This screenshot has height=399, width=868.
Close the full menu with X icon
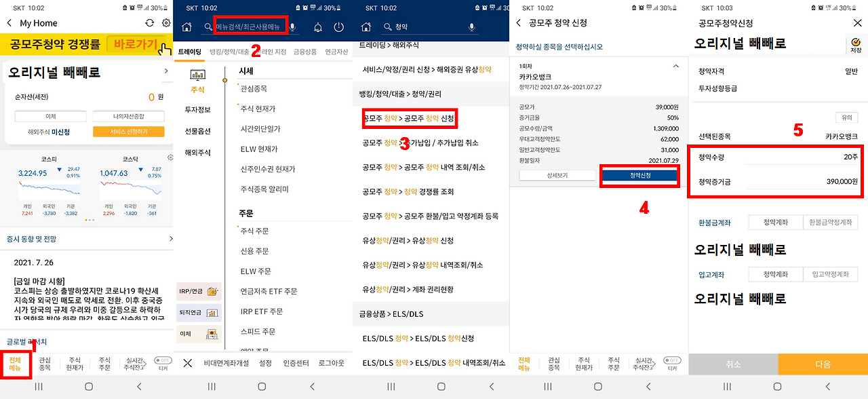(x=188, y=363)
